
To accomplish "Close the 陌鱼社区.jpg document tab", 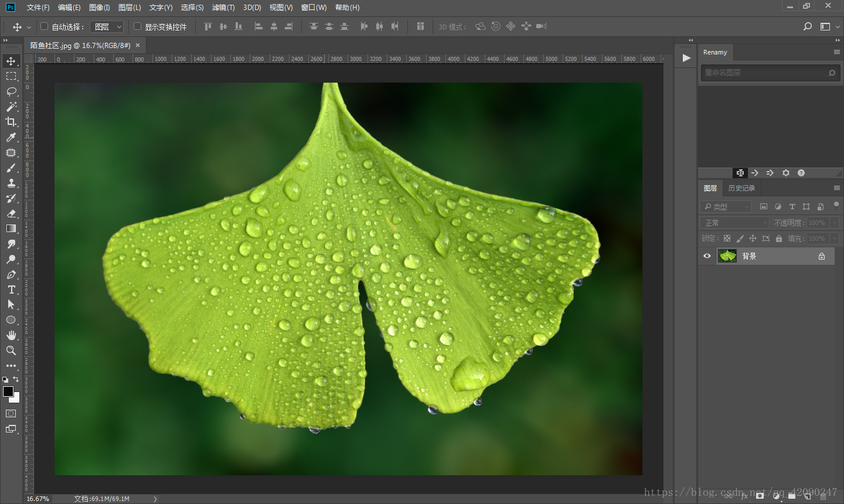I will (138, 45).
